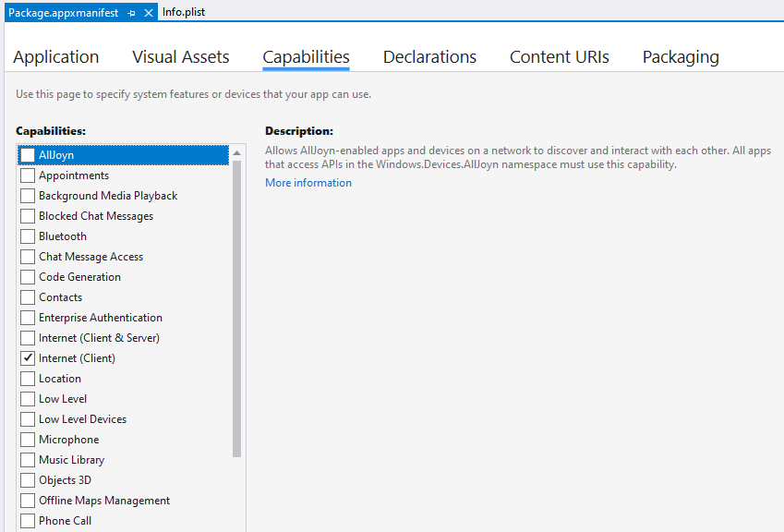Enable the AllJoyn capability checkbox
This screenshot has width=784, height=532.
coord(28,155)
